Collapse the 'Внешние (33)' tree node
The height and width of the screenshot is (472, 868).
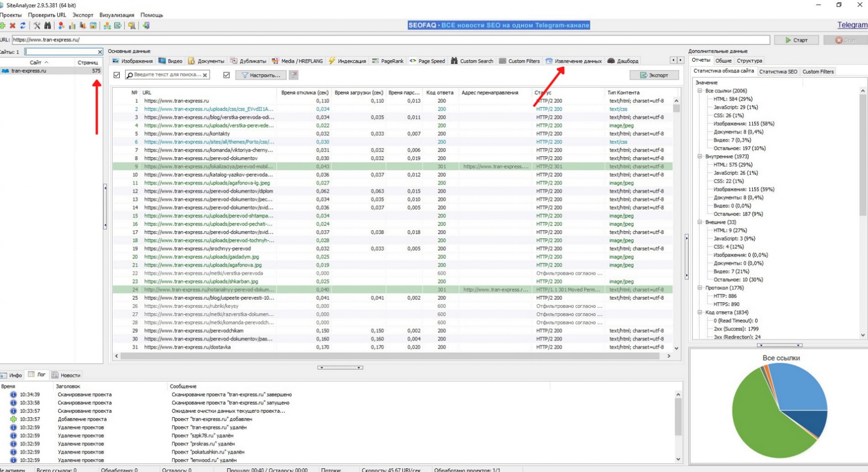(700, 222)
